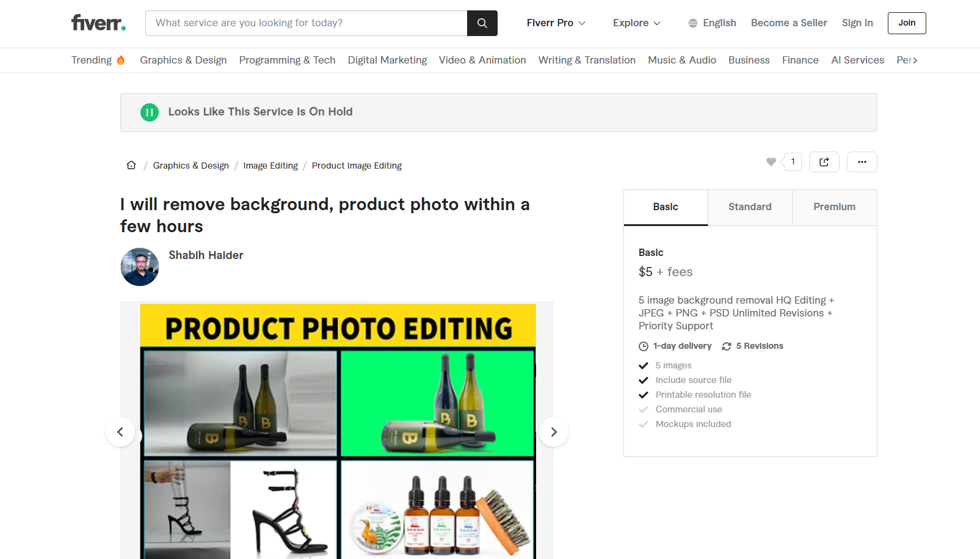The height and width of the screenshot is (559, 980).
Task: Show previous gallery image arrow
Action: tap(120, 432)
